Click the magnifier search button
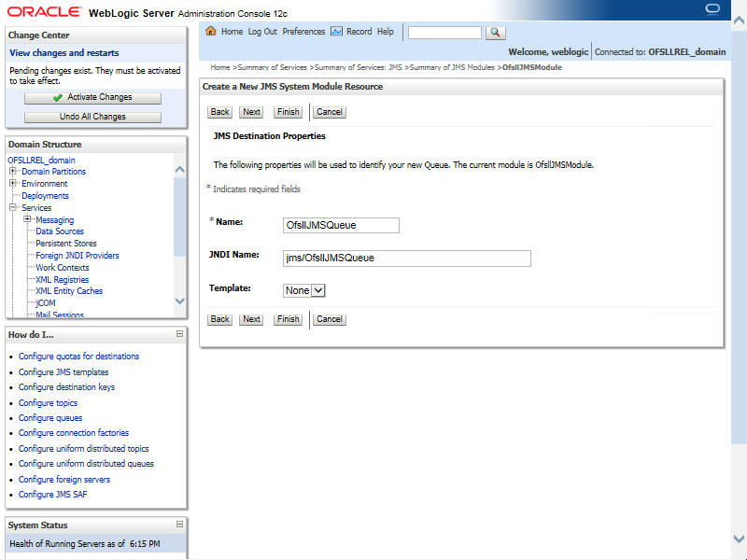 (496, 33)
